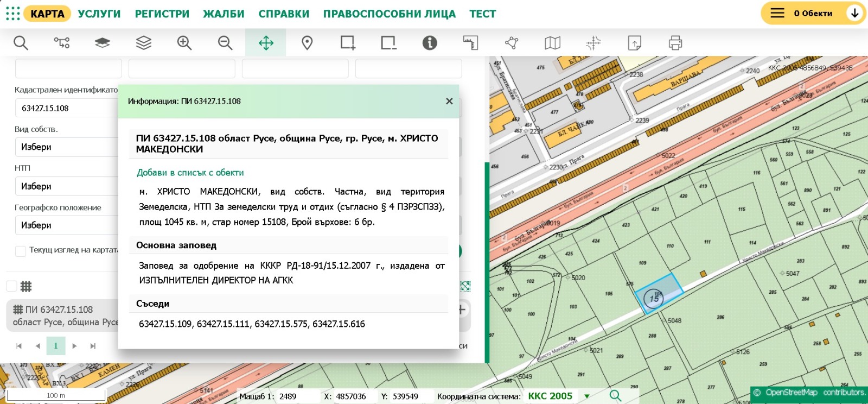Click the magnifier search tool in toolbar

[21, 43]
